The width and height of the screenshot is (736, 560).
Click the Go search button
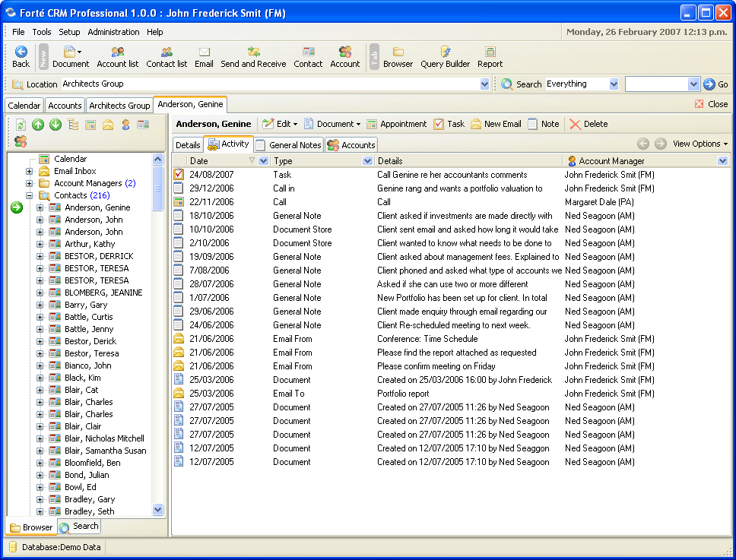tap(715, 84)
